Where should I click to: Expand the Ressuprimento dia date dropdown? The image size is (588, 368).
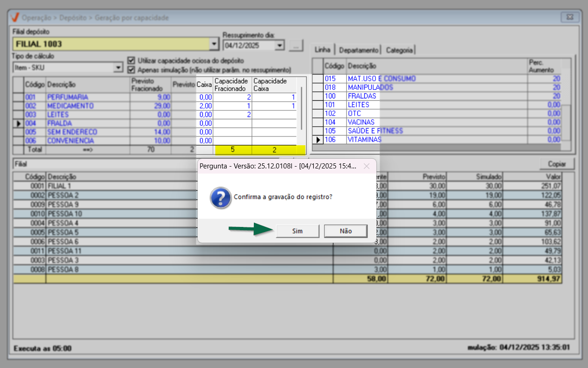point(279,45)
